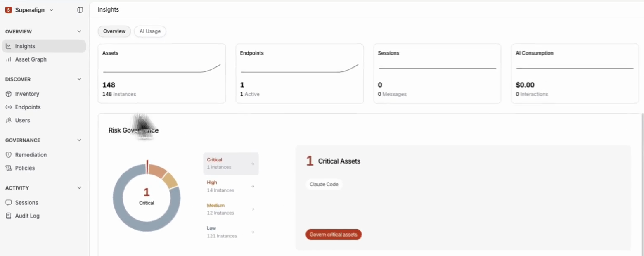Click the '0 Messages' text
The width and height of the screenshot is (644, 256).
392,94
